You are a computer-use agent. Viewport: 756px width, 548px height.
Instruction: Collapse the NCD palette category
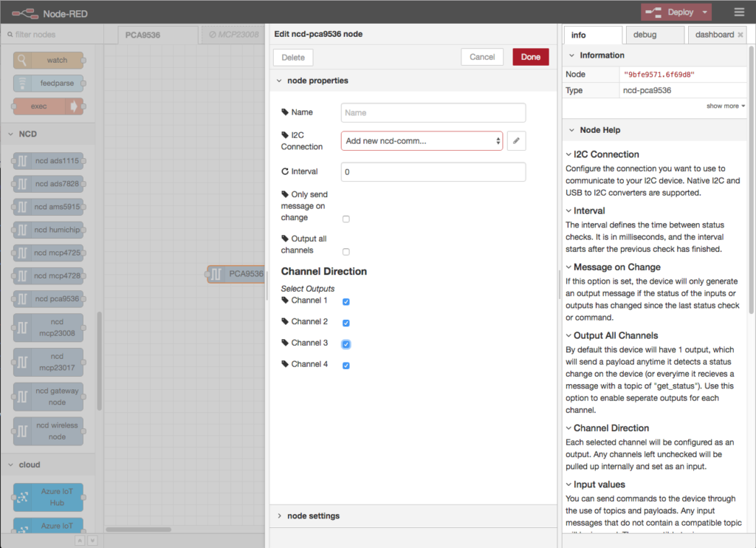tap(27, 134)
